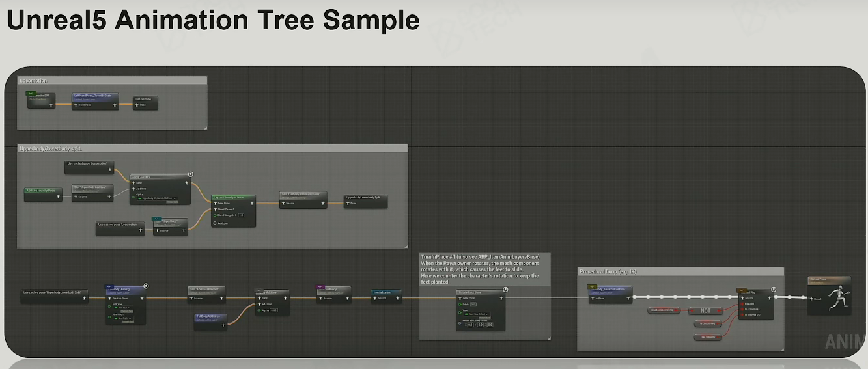
Task: Select bottom 'Use cached pose Locomotion' node beside Slot 'UpperBody'
Action: coord(120,228)
